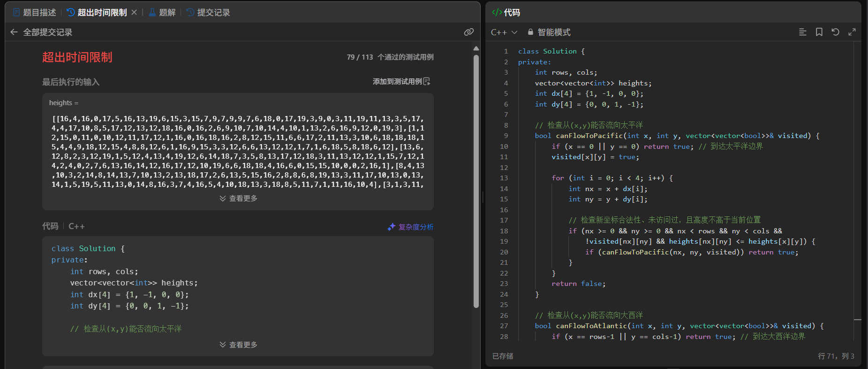Go back to 全部提交记录
Viewport: 868px width, 369px height.
click(x=48, y=32)
